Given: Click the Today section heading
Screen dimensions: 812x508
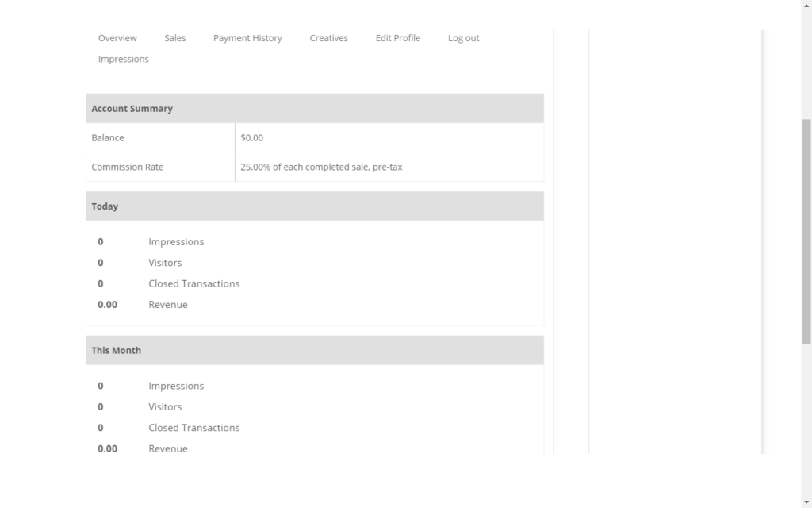Looking at the screenshot, I should click(x=105, y=206).
